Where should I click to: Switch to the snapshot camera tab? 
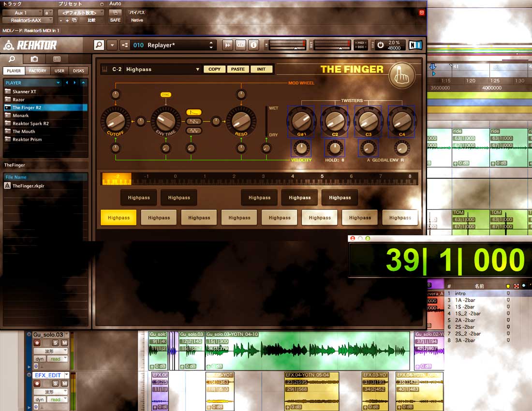(x=34, y=59)
